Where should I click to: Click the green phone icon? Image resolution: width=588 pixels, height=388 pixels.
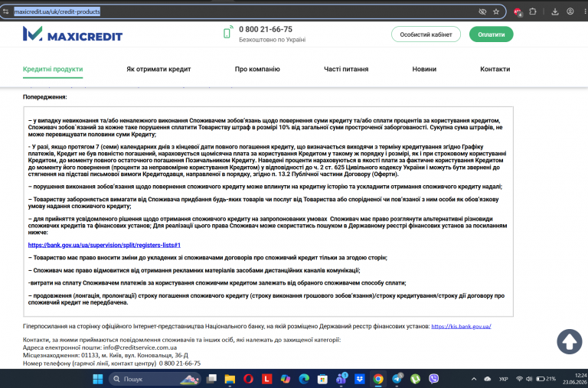(x=227, y=32)
